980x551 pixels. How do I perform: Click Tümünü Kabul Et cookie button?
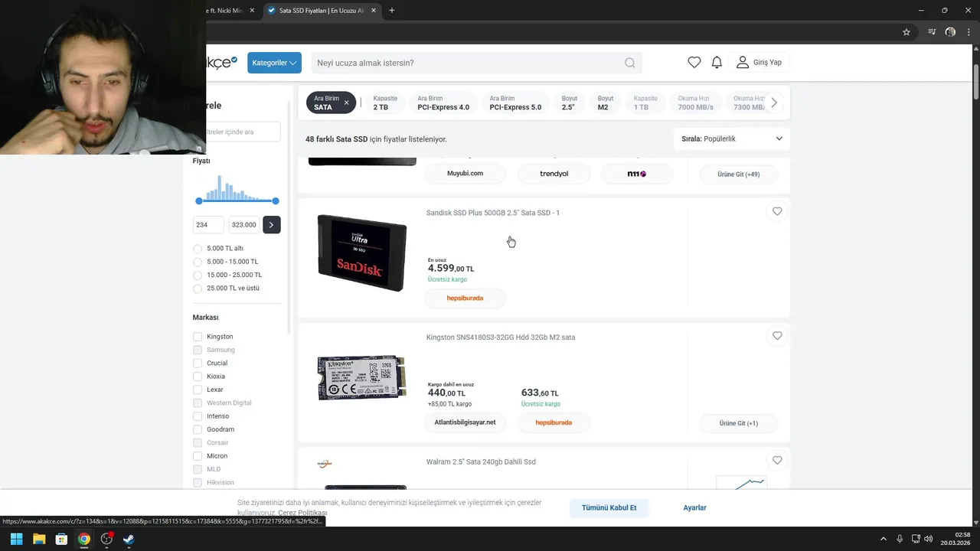[x=609, y=508]
